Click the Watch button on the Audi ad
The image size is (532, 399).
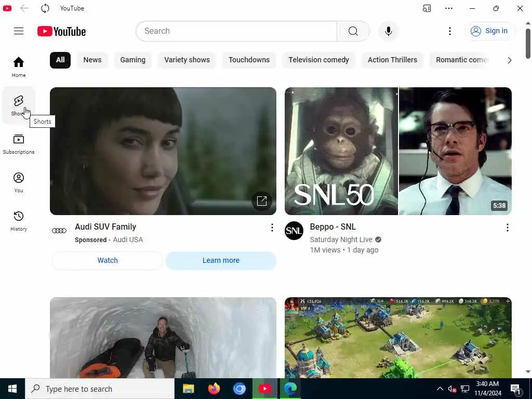click(108, 261)
